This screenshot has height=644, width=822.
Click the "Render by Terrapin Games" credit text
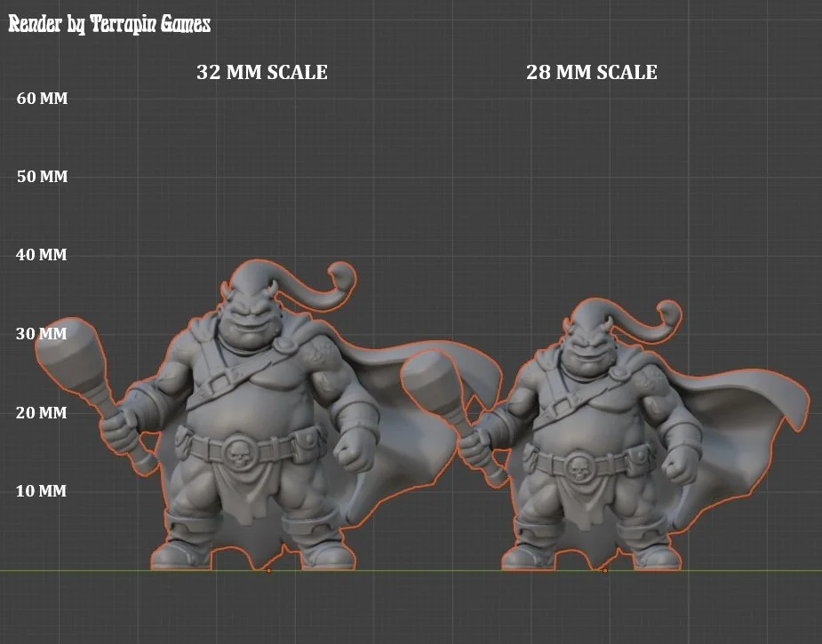(109, 24)
